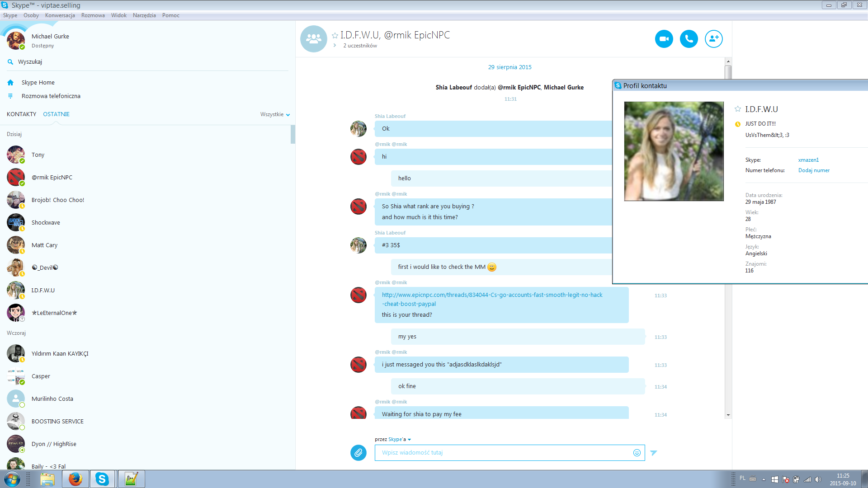This screenshot has height=488, width=868.
Task: Open the volume control in system tray
Action: [818, 479]
